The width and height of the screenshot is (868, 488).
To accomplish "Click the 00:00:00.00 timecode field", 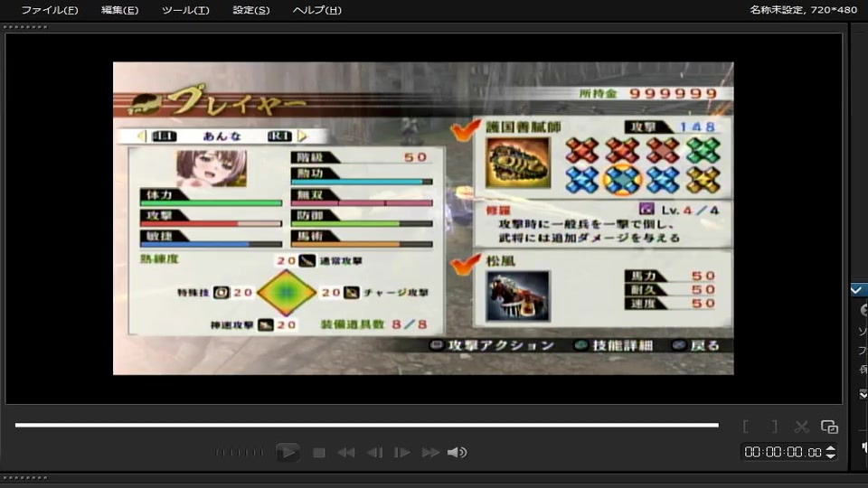I will (x=783, y=452).
